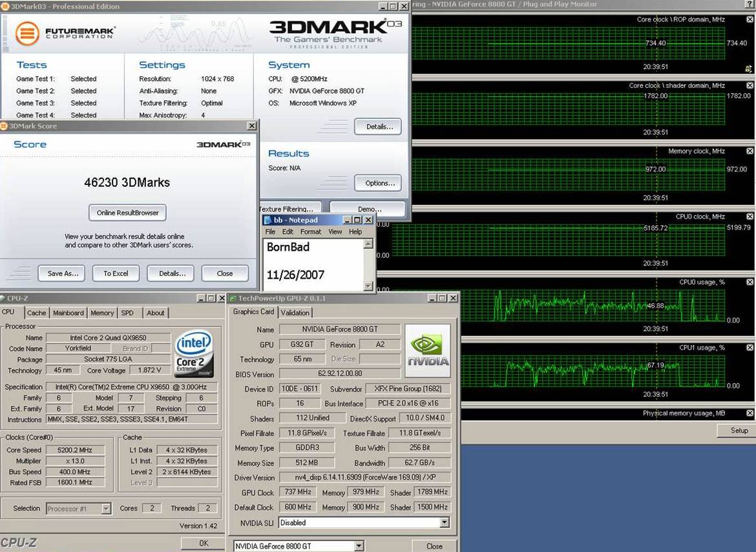Click the Bandwidth 62.7 GB/s field

click(x=419, y=463)
